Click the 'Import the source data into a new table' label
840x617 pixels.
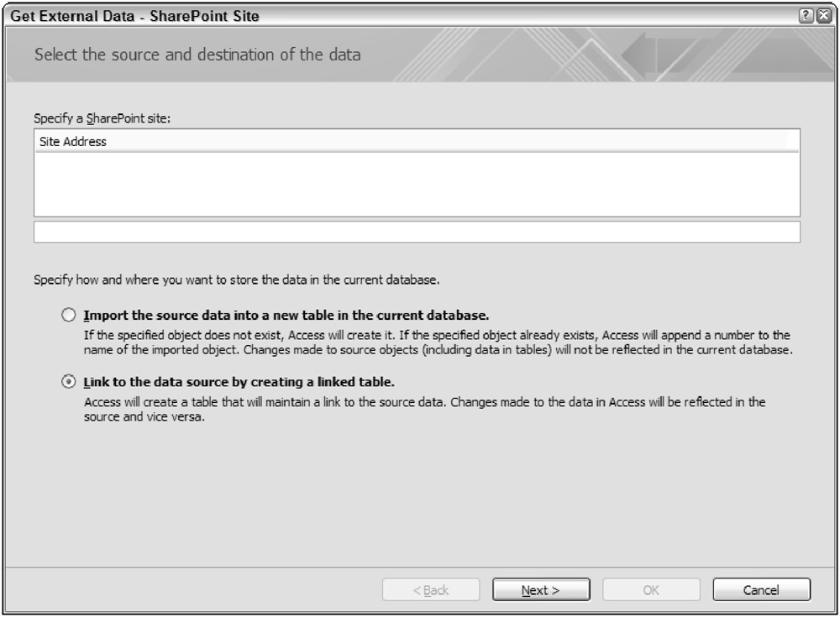pos(286,316)
